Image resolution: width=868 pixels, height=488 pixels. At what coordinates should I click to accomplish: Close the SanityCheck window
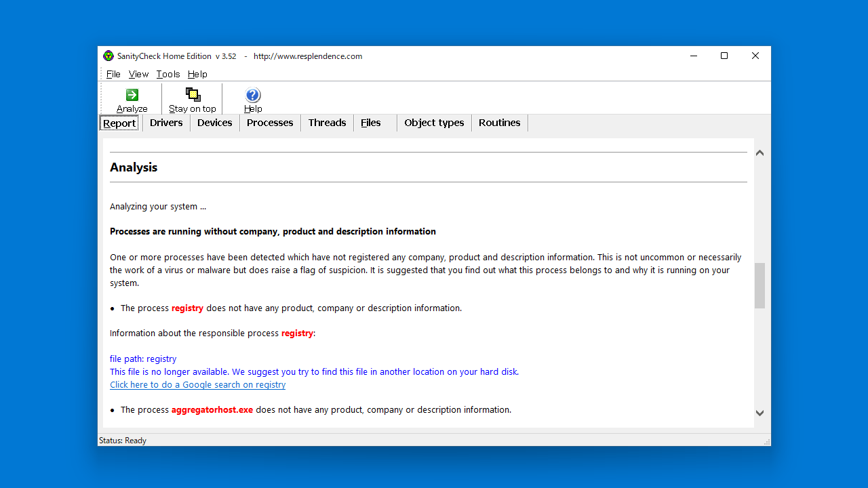pos(755,56)
